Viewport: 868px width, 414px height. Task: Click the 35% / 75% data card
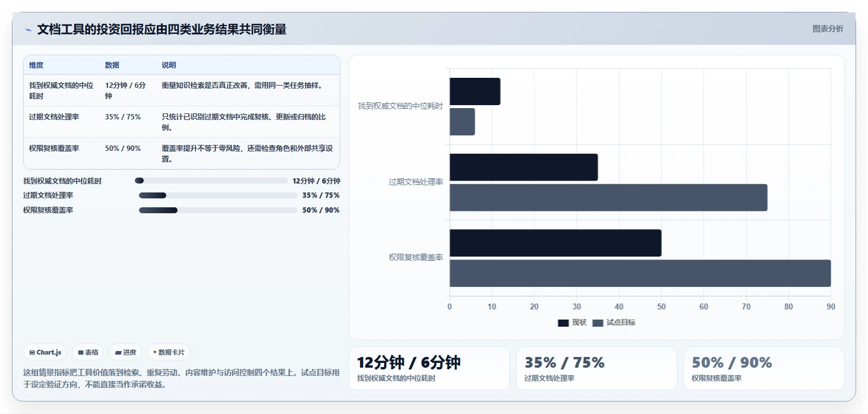(x=597, y=368)
